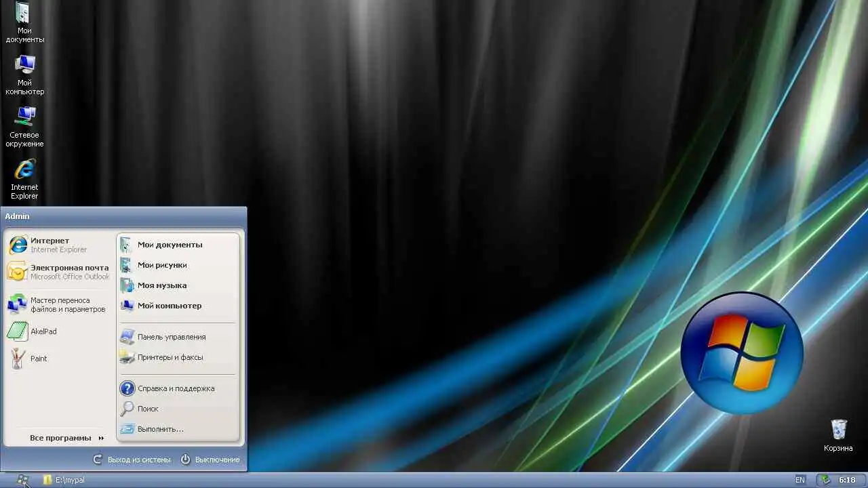Launch AkelPad from the Start menu
Image resolution: width=868 pixels, height=488 pixels.
(x=60, y=331)
